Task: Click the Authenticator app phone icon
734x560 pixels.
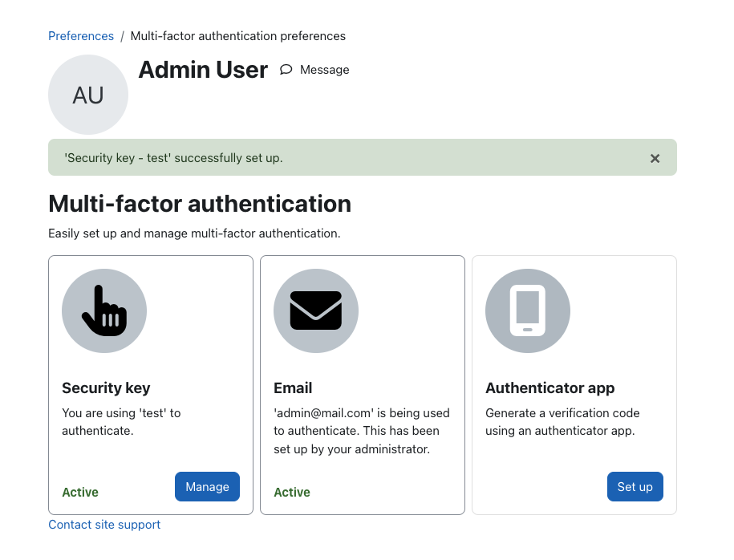Action: tap(528, 310)
